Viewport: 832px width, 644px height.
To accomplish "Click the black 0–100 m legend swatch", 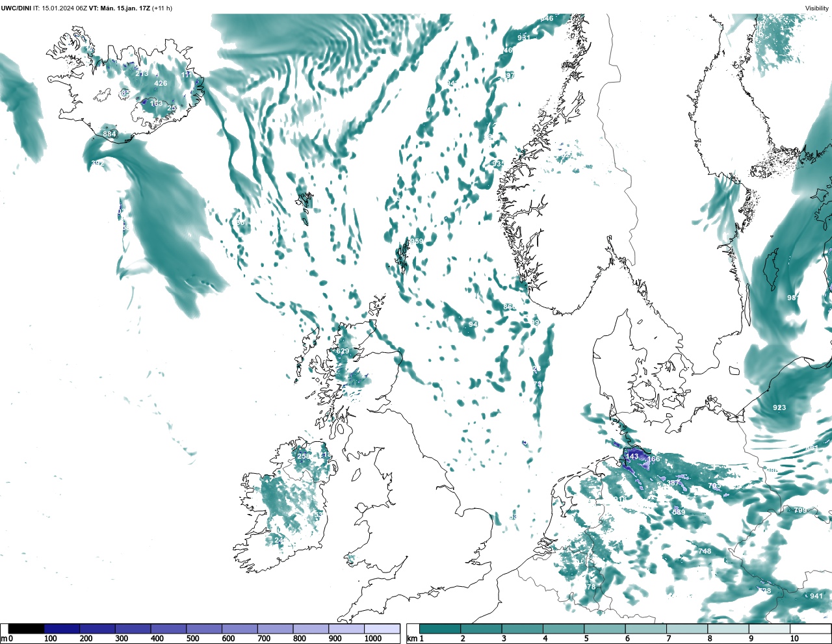I will [26, 629].
